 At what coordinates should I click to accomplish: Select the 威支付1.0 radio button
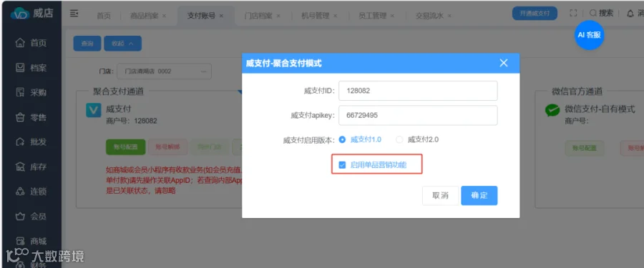point(342,139)
